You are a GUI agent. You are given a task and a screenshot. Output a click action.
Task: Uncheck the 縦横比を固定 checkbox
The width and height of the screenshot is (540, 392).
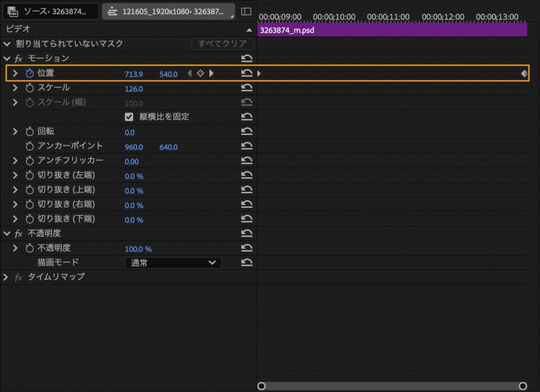click(x=129, y=117)
